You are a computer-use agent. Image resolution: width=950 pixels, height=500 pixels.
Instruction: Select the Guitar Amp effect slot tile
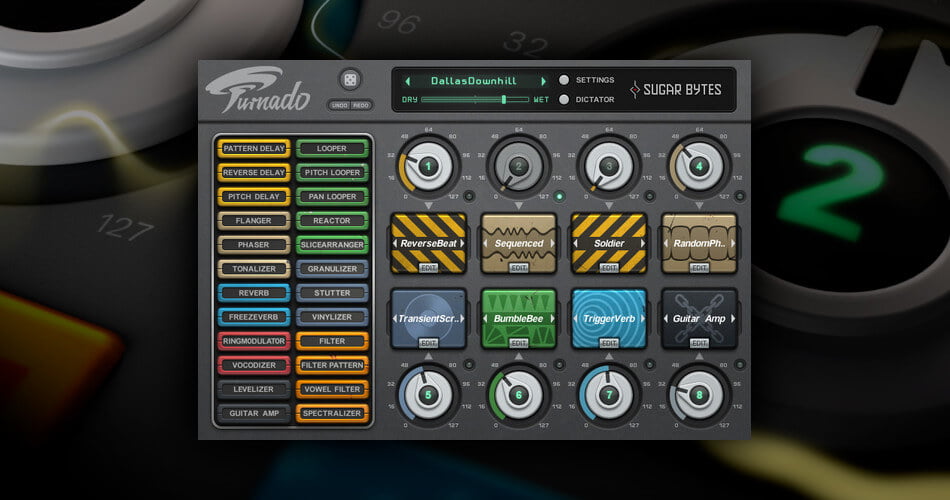click(x=698, y=317)
